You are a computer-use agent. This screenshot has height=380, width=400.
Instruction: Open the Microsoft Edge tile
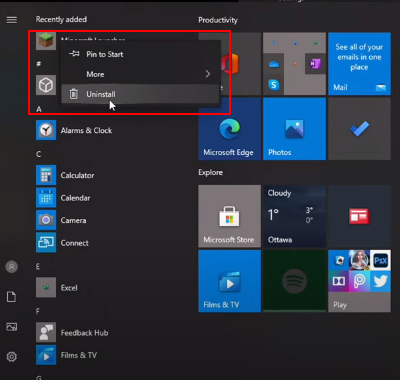230,129
